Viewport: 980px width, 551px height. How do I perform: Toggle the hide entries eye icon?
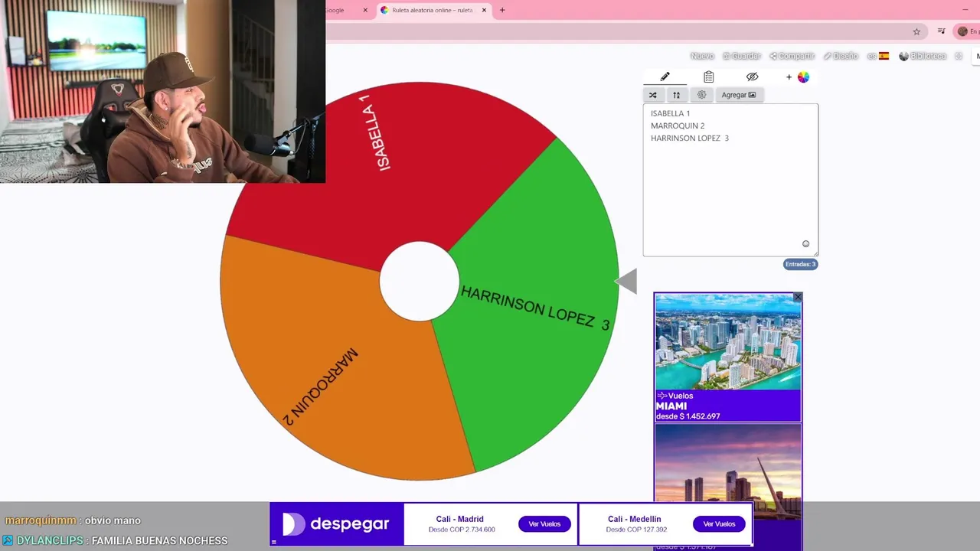point(752,77)
